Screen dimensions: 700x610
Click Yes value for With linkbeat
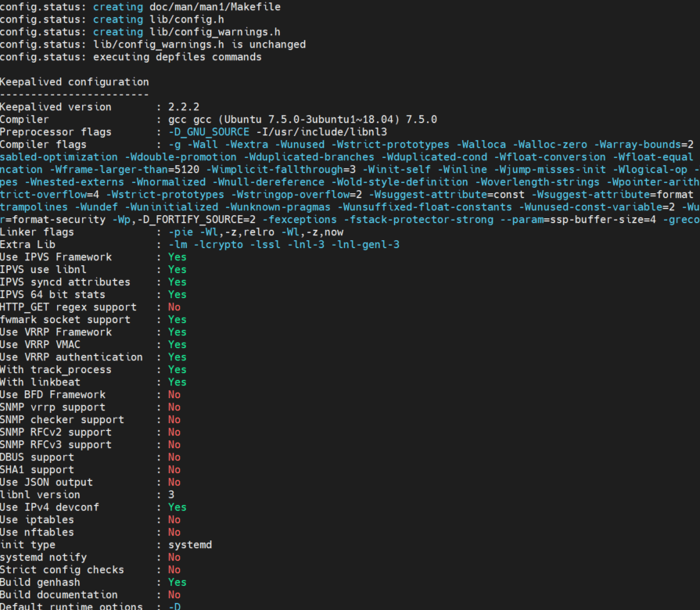click(178, 382)
